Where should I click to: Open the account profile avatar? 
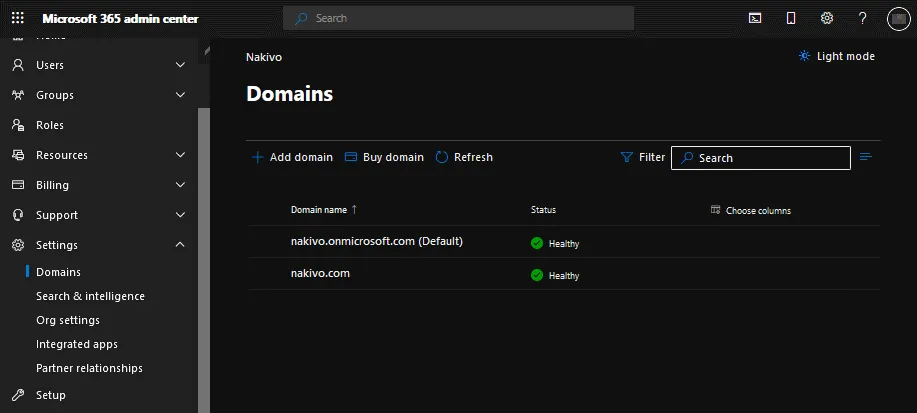tap(898, 18)
